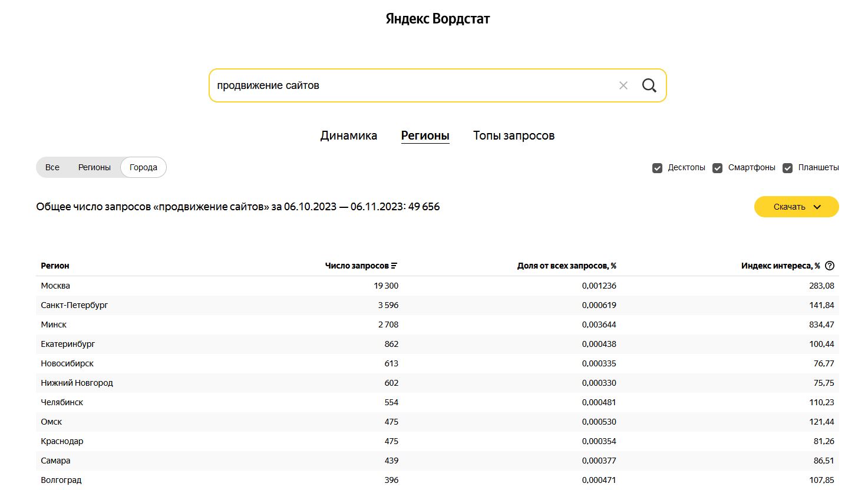868x490 pixels.
Task: Click the checkmark icon inside Планшеты checkbox
Action: (788, 167)
